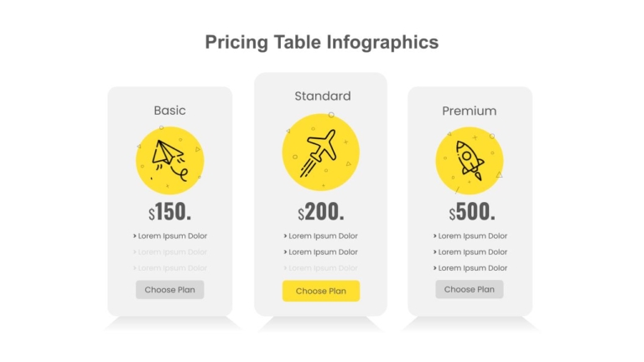Click the third chevron bullet in Premium card
Viewport: 644px width, 362px height.
[x=435, y=268]
